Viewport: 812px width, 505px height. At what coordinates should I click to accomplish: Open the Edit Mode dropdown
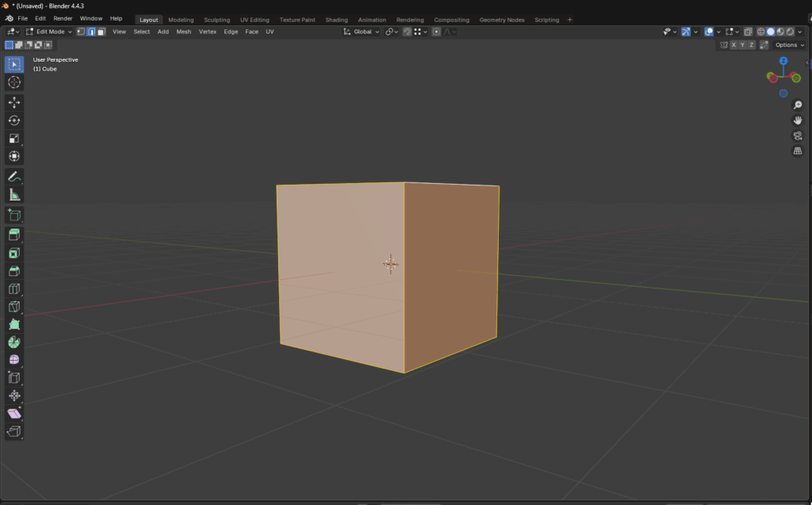pyautogui.click(x=49, y=32)
